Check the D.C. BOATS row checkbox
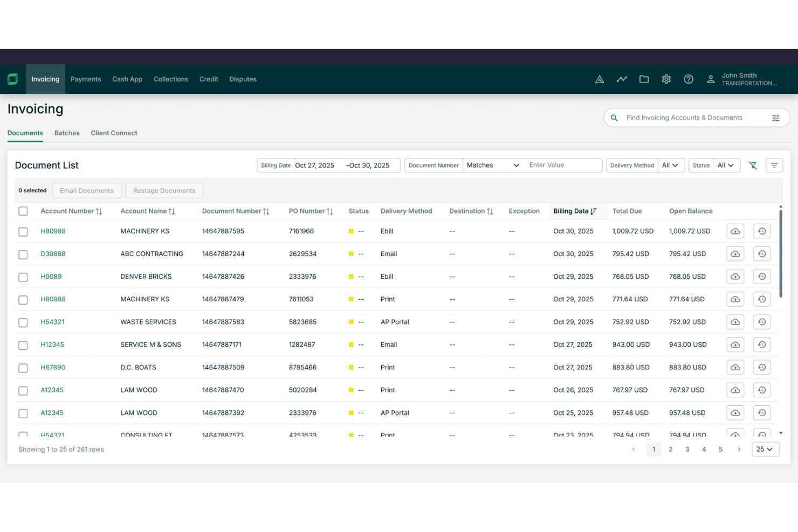The image size is (798, 532). click(23, 368)
